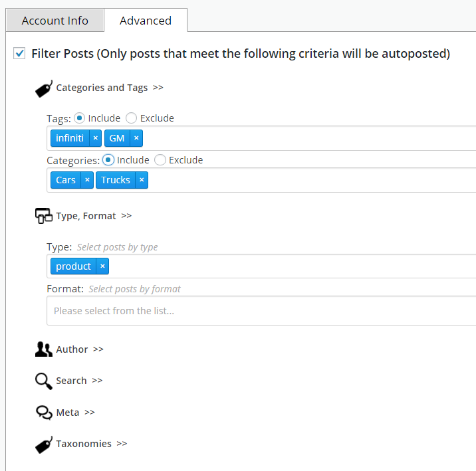
Task: Click the tag icon beside Taxonomies
Action: coord(44,445)
